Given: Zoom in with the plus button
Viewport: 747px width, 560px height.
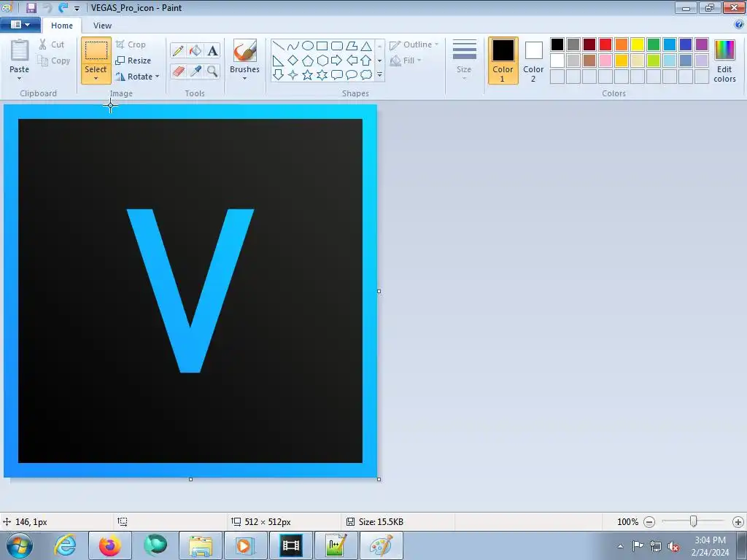Looking at the screenshot, I should pyautogui.click(x=738, y=522).
